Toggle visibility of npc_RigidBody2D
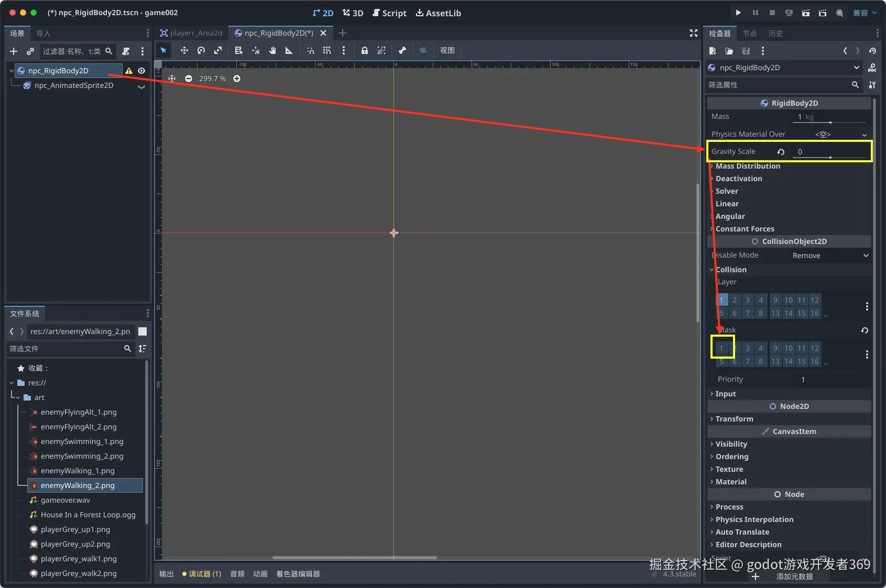 (x=141, y=71)
